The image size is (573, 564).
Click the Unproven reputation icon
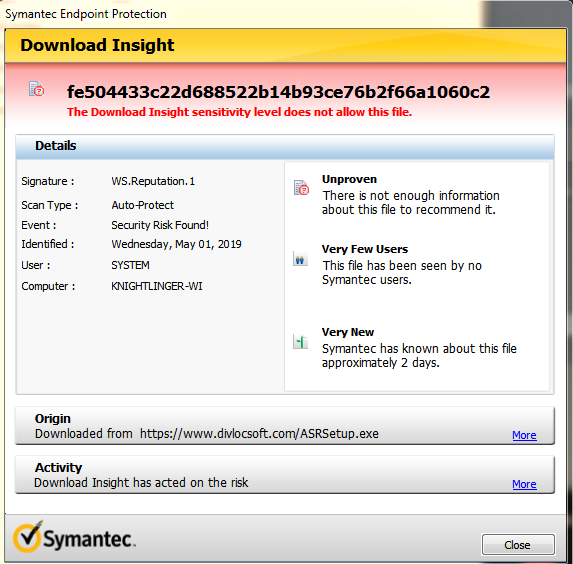tap(301, 188)
